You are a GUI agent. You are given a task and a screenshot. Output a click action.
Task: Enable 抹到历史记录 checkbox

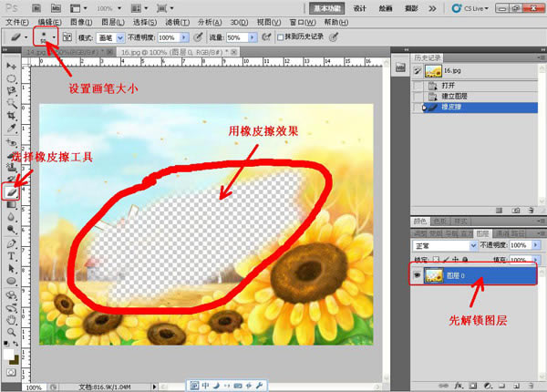pyautogui.click(x=280, y=37)
